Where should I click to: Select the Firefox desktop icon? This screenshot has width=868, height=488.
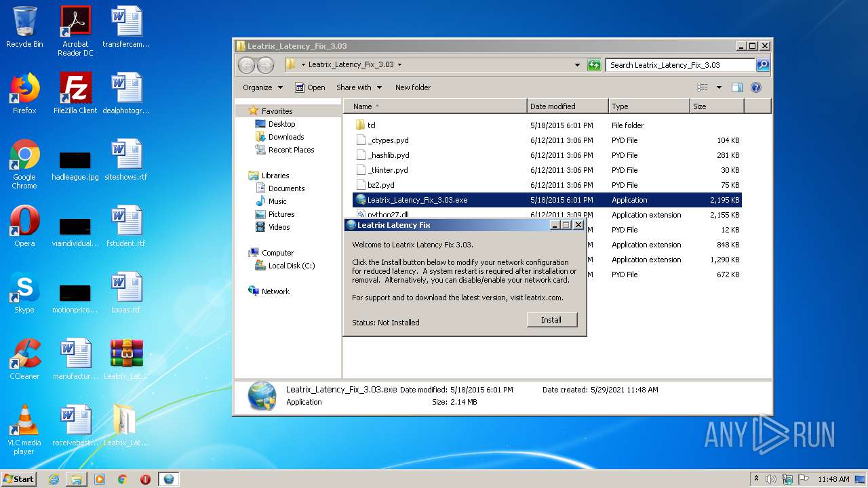pyautogui.click(x=24, y=94)
